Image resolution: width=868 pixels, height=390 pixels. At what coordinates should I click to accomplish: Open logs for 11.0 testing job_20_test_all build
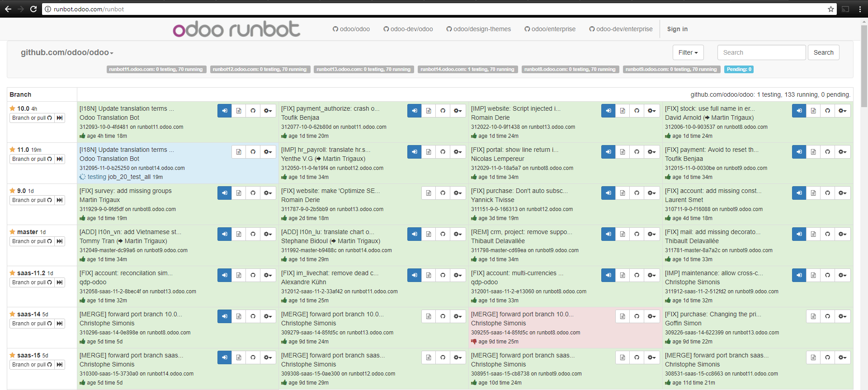click(239, 152)
